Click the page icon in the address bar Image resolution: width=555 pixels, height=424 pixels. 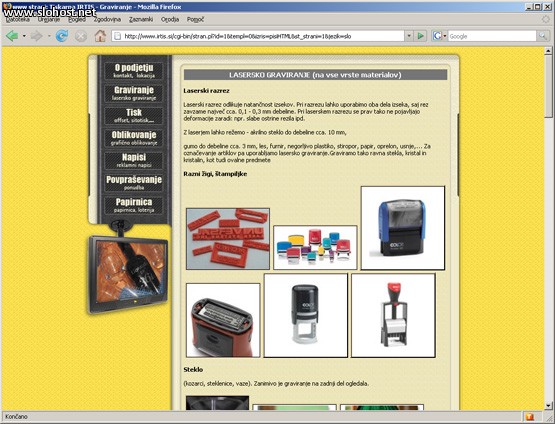click(118, 36)
